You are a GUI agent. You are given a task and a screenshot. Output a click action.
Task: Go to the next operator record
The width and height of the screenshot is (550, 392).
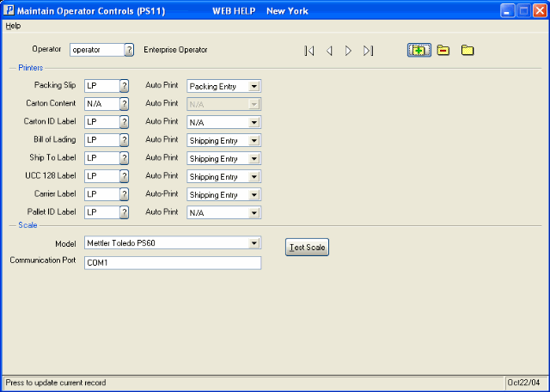click(x=348, y=51)
